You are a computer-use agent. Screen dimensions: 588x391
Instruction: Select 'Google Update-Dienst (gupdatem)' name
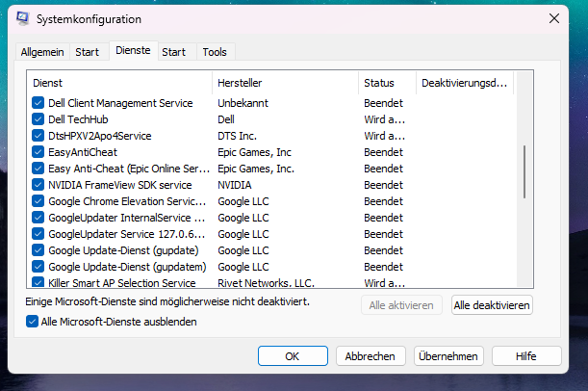point(127,267)
